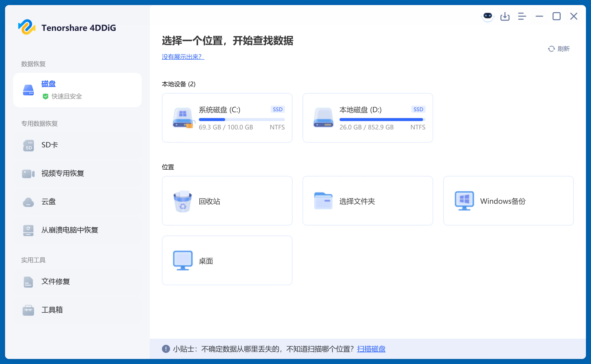Click the 选择文件夹 folder option
Viewport: 591px width, 364px height.
[368, 201]
